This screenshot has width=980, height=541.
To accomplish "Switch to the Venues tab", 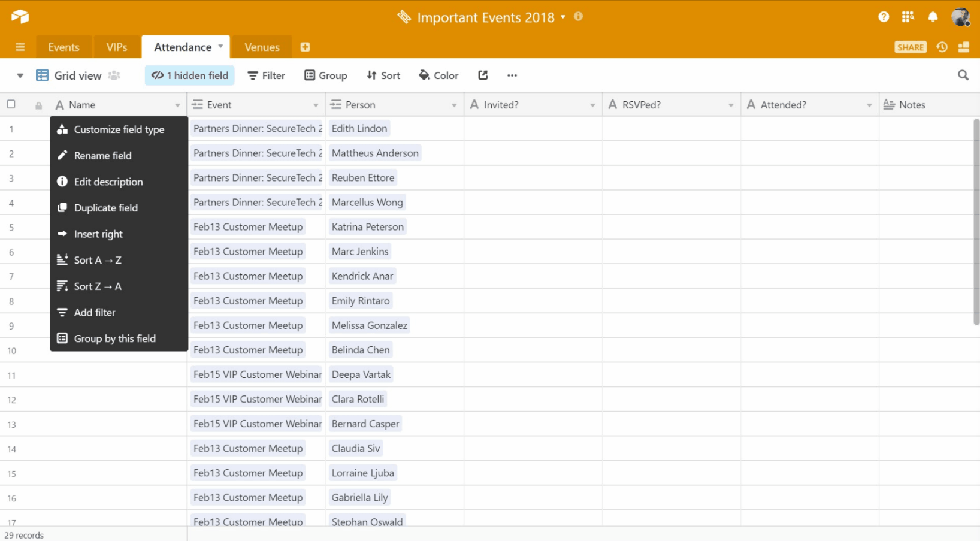I will (262, 47).
